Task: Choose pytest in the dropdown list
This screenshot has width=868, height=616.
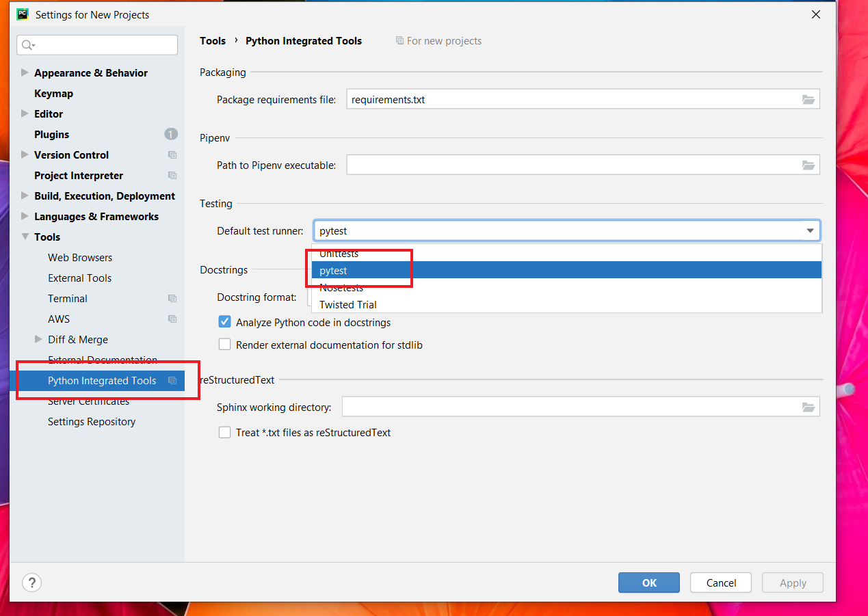Action: (334, 271)
